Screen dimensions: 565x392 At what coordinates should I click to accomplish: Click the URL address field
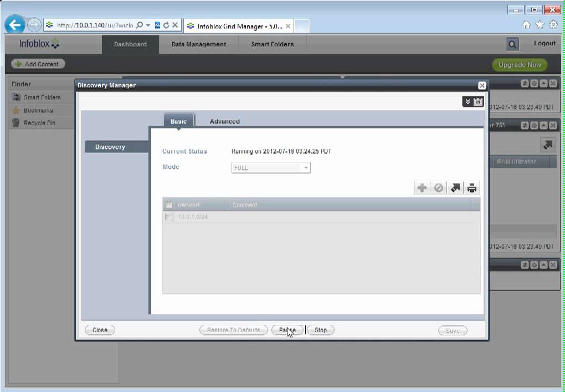pyautogui.click(x=95, y=25)
